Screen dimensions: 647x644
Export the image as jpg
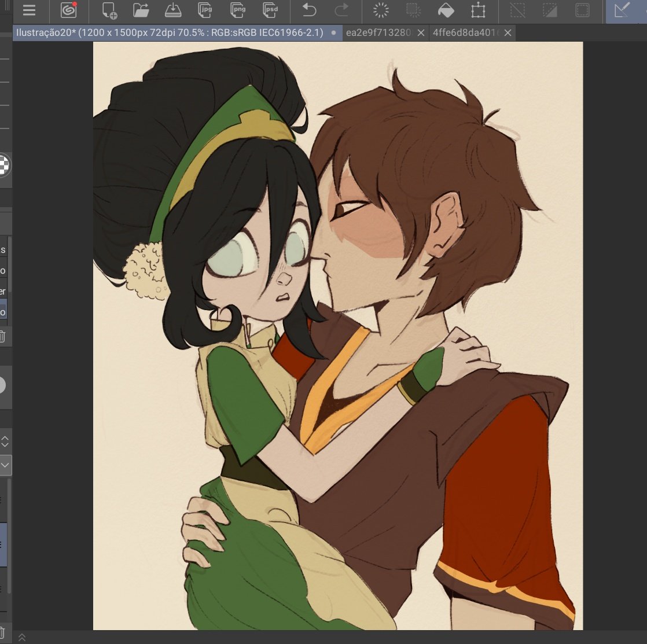205,10
